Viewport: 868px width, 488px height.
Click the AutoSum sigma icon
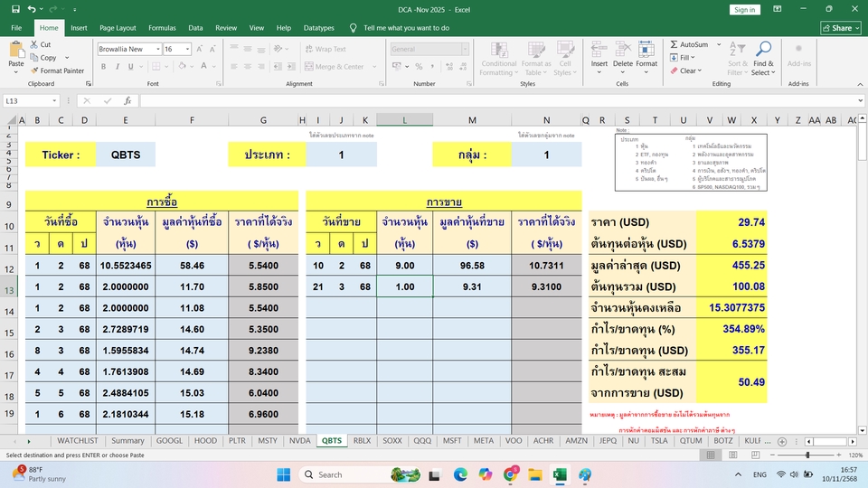674,44
